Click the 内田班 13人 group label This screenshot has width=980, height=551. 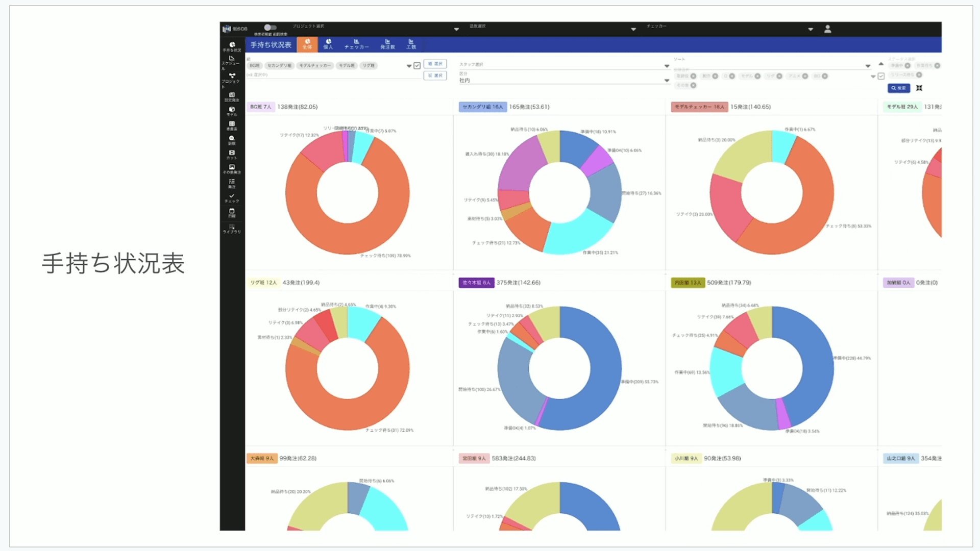688,283
